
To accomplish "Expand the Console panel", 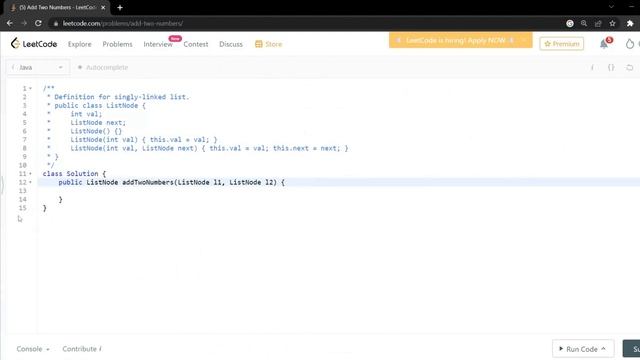I will 33,349.
